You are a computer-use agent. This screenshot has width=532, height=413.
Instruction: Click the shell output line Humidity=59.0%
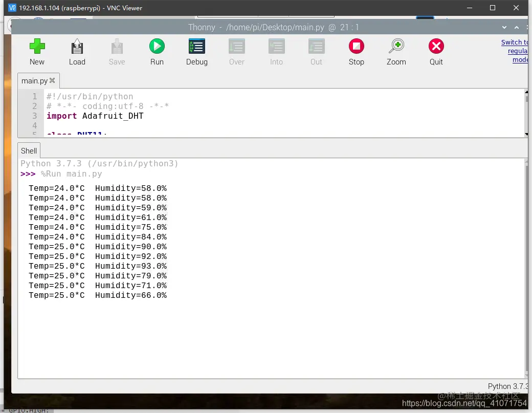tap(98, 208)
